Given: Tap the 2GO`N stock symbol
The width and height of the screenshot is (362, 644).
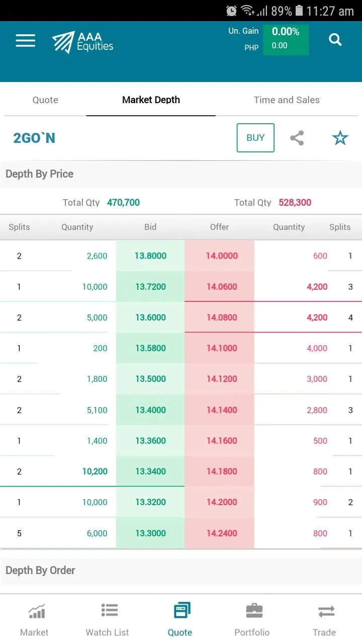Looking at the screenshot, I should [x=34, y=138].
